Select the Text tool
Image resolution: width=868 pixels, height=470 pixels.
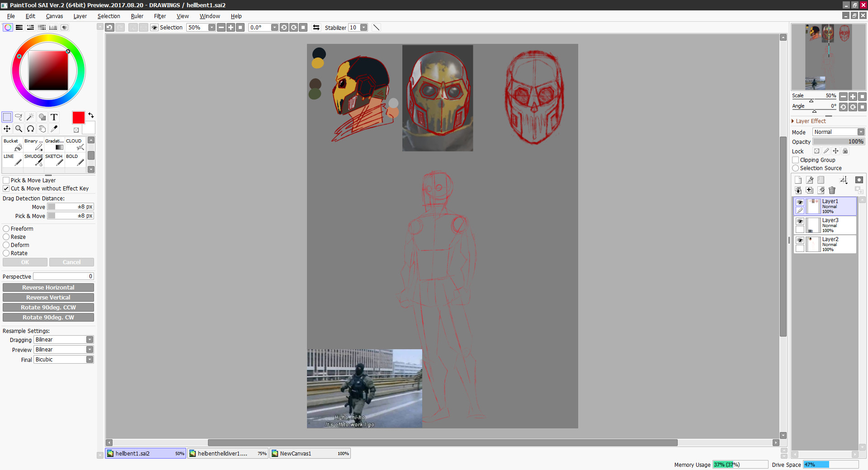click(54, 117)
